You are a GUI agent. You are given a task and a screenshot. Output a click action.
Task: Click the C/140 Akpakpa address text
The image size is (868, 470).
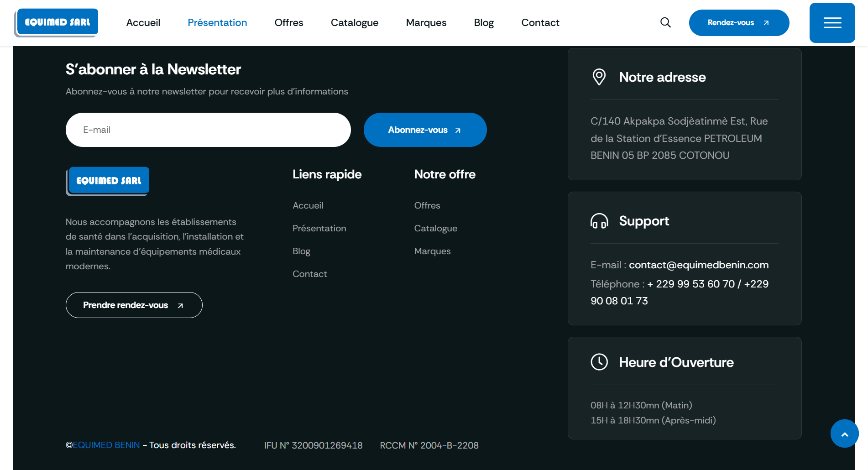679,138
